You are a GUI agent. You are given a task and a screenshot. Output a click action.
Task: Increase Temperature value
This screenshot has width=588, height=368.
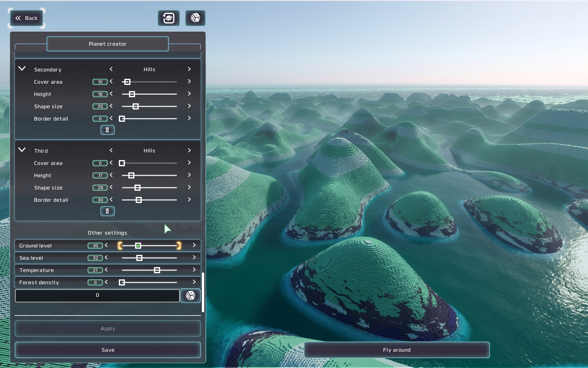click(194, 270)
